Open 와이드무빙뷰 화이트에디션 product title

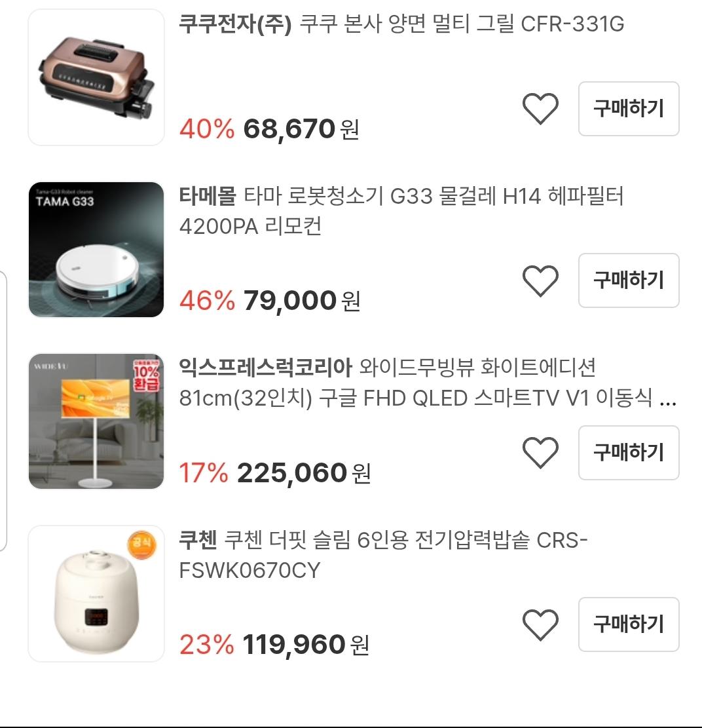427,383
